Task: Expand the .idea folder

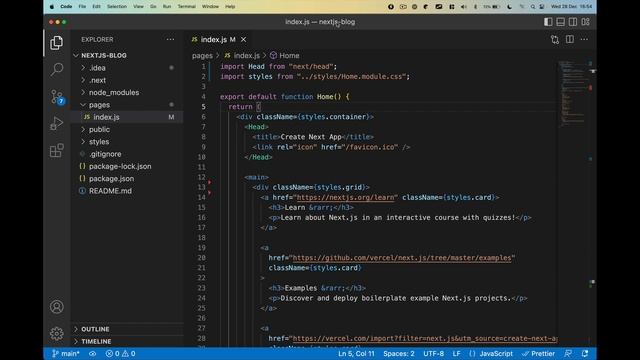Action: [x=127, y=68]
